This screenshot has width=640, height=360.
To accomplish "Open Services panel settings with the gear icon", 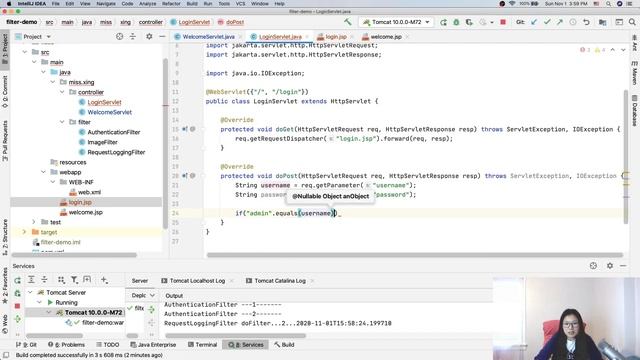I will pyautogui.click(x=609, y=266).
